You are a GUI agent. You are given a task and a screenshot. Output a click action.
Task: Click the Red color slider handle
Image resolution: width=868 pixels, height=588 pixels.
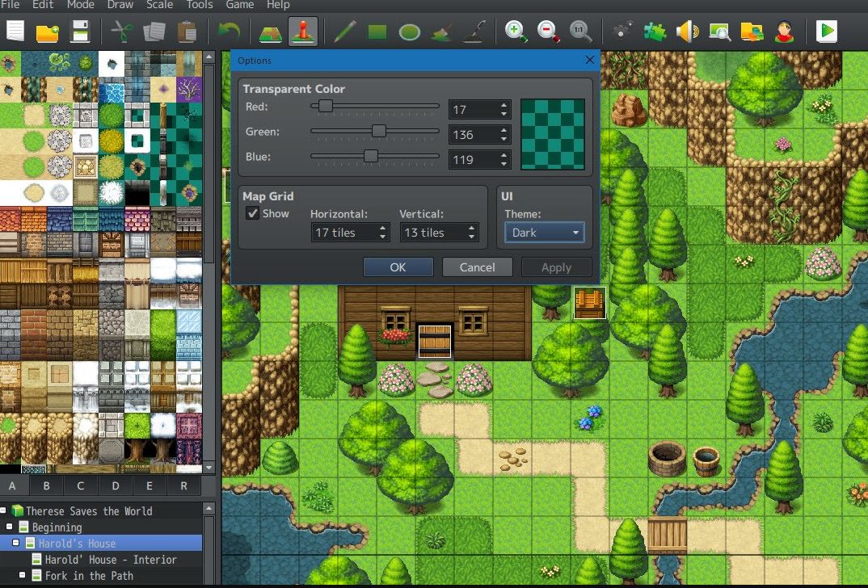click(326, 106)
